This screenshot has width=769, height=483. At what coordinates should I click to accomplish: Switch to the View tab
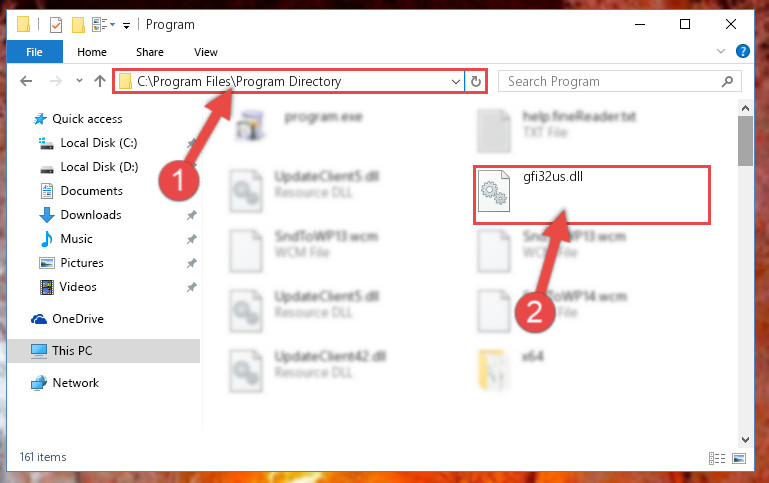[205, 52]
